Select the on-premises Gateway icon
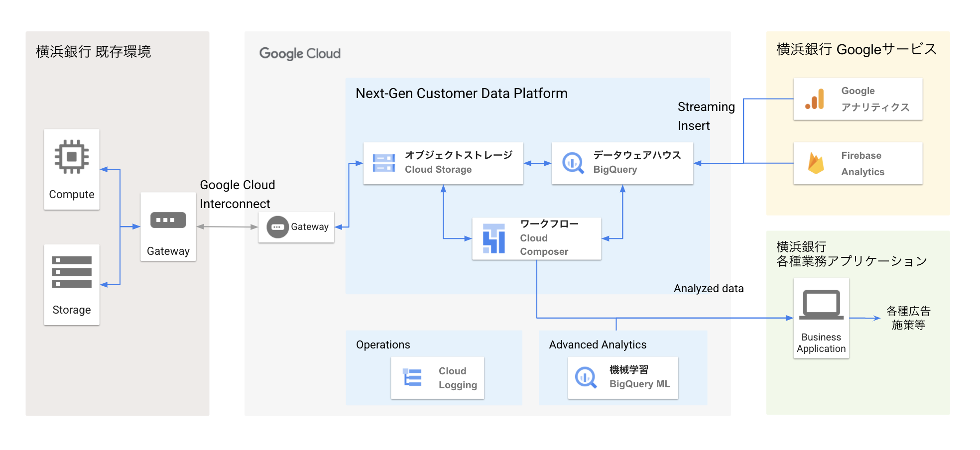980x450 pixels. [168, 220]
